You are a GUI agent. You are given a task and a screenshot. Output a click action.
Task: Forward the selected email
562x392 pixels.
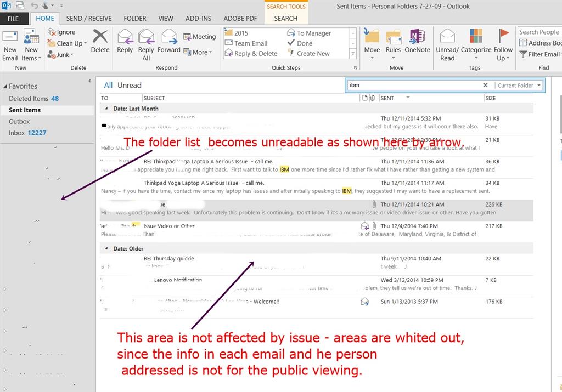coord(169,41)
